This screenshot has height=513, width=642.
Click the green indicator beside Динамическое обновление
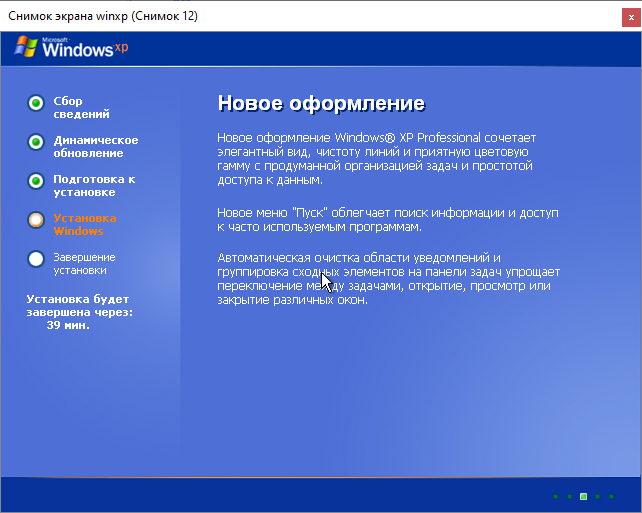[36, 142]
